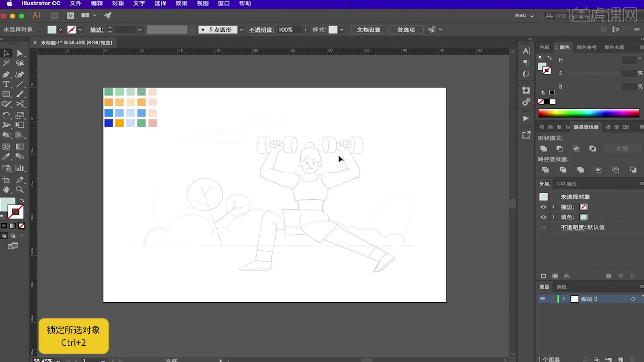Set None color mode under toolbar fill
644x362 pixels.
21,226
